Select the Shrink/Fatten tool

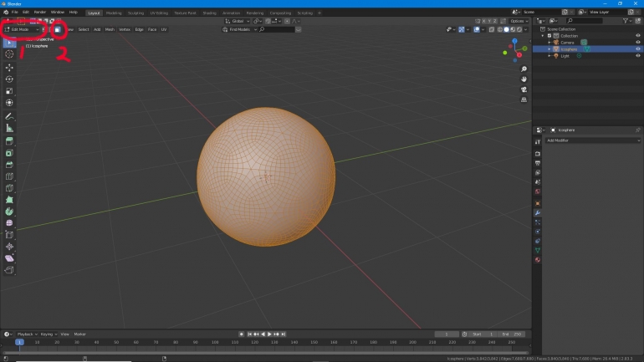click(x=9, y=247)
